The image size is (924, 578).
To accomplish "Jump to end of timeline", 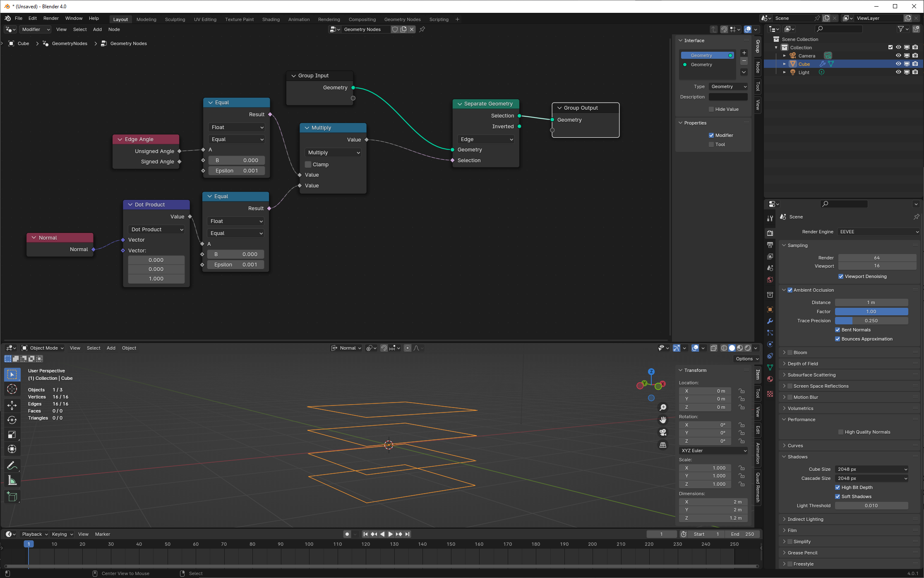I will pyautogui.click(x=408, y=534).
